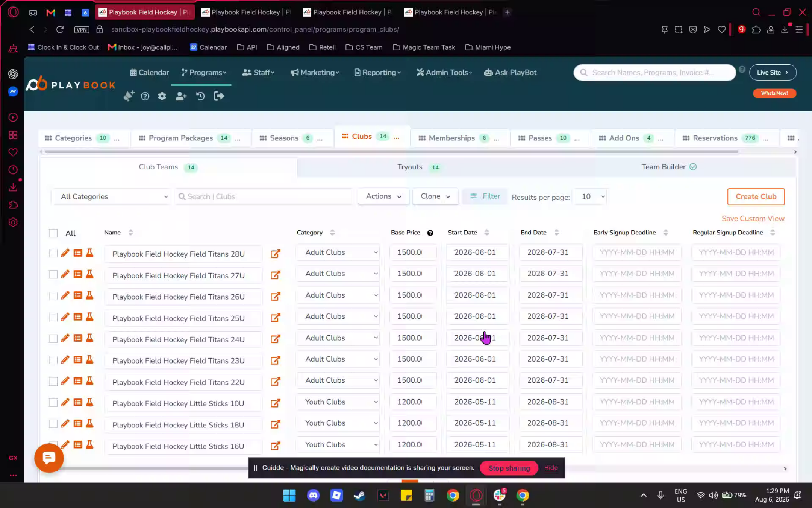Select the Little Sticks 18U row checkbox
This screenshot has height=508, width=812.
53,424
